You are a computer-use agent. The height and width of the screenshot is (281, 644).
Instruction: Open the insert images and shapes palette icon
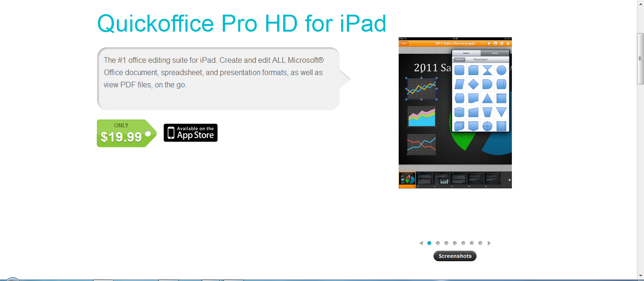coord(502,43)
